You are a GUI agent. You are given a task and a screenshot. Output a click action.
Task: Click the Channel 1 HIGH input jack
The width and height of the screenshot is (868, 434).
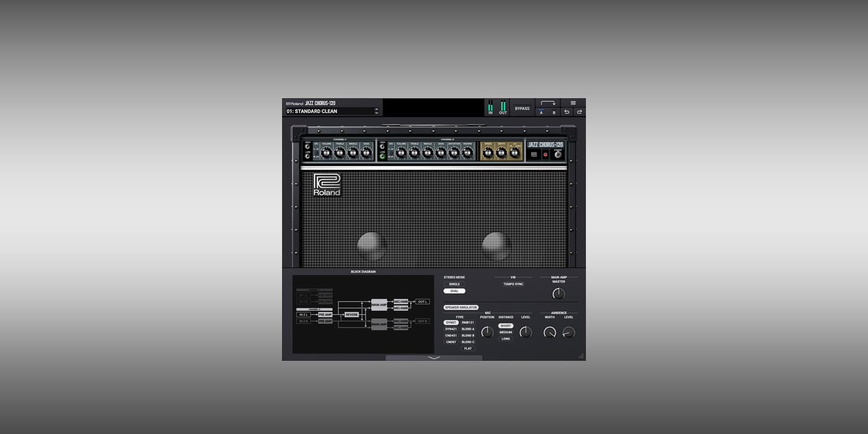click(307, 146)
